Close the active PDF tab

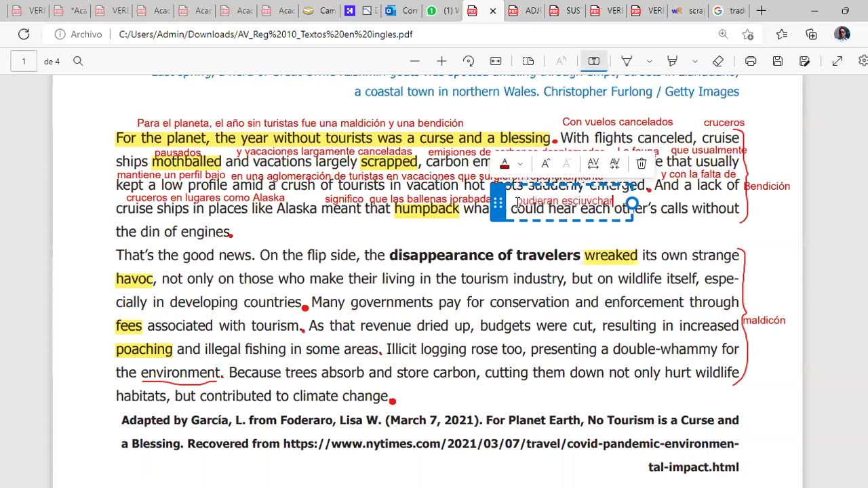tap(492, 11)
